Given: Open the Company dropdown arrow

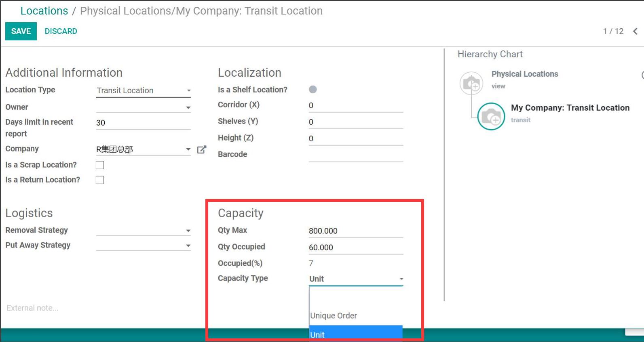Looking at the screenshot, I should click(188, 149).
